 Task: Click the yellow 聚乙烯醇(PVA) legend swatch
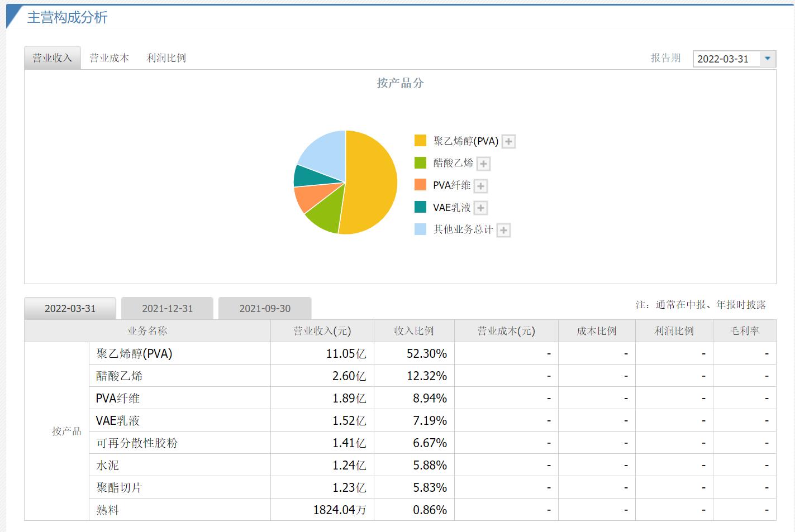[420, 140]
